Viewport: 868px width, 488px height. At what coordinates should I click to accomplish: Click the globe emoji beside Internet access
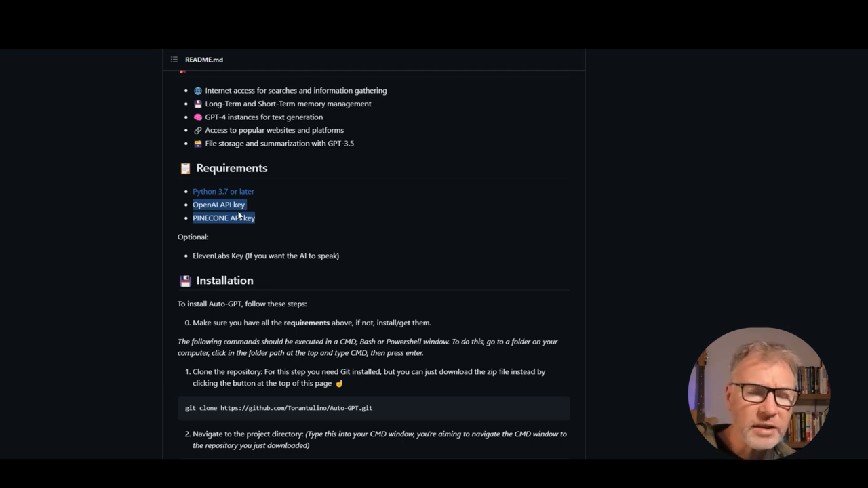(198, 91)
